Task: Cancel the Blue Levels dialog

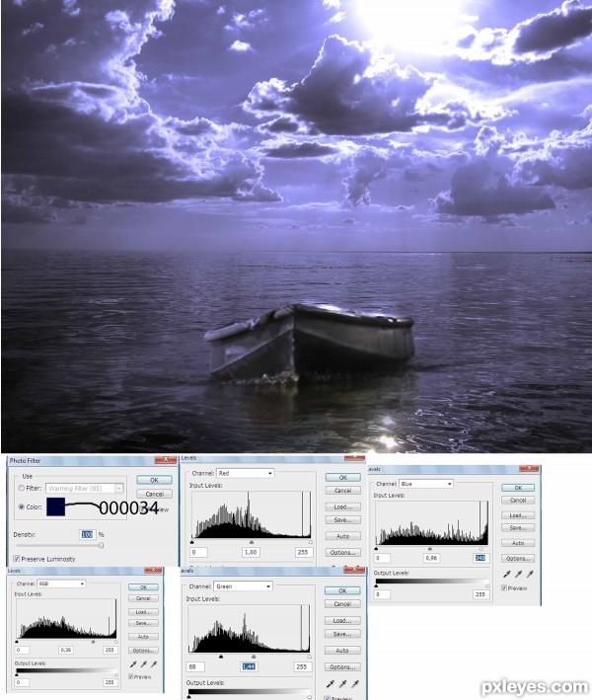Action: 517,500
